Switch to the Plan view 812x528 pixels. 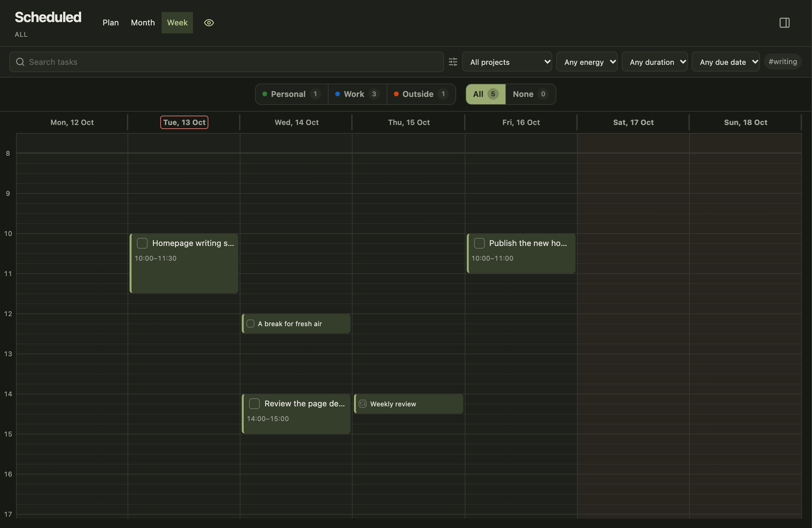(111, 22)
